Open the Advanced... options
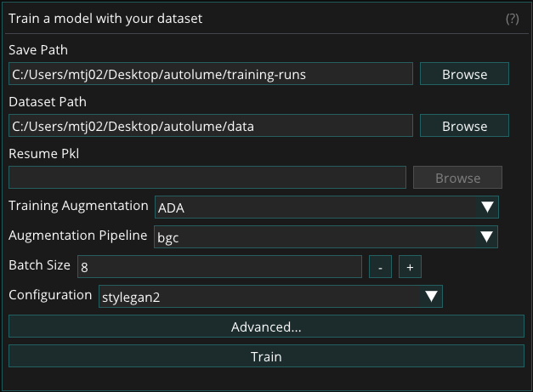This screenshot has height=392, width=533. coord(266,327)
